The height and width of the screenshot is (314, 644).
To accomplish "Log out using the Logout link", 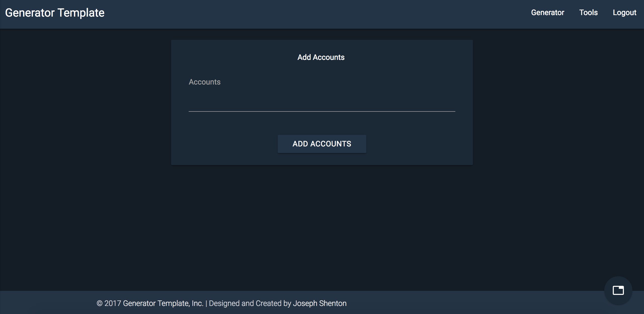I will click(x=624, y=13).
